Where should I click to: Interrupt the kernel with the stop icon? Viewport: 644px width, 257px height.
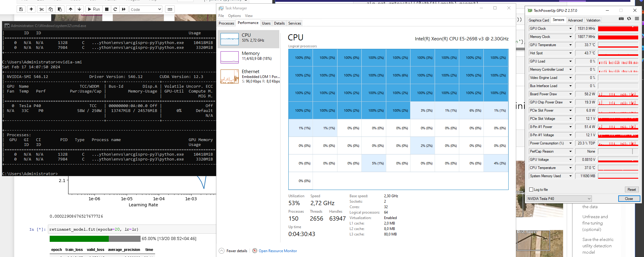[107, 9]
